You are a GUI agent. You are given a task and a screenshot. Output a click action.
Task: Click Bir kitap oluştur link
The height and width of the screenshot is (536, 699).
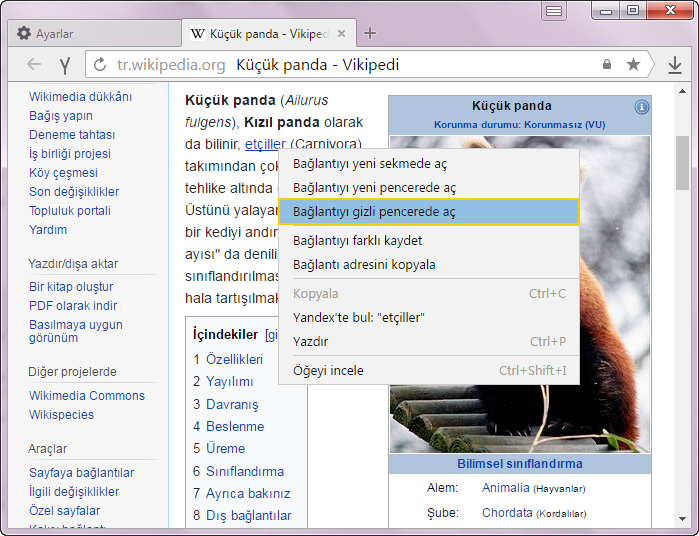pyautogui.click(x=71, y=287)
